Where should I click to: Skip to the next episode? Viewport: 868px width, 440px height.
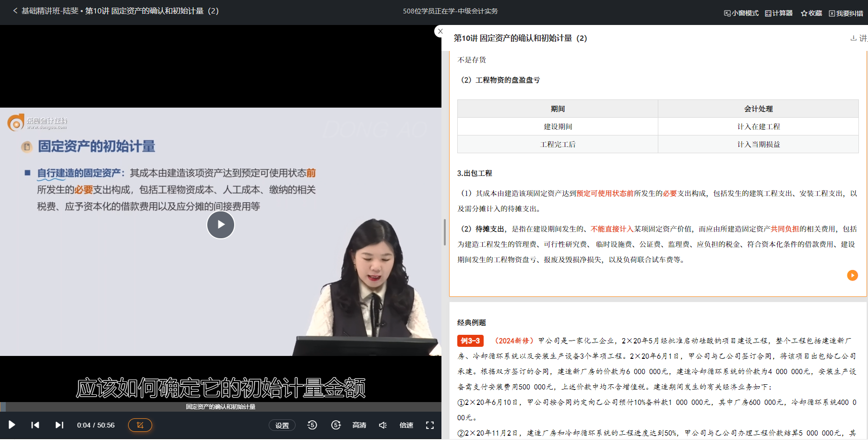59,425
